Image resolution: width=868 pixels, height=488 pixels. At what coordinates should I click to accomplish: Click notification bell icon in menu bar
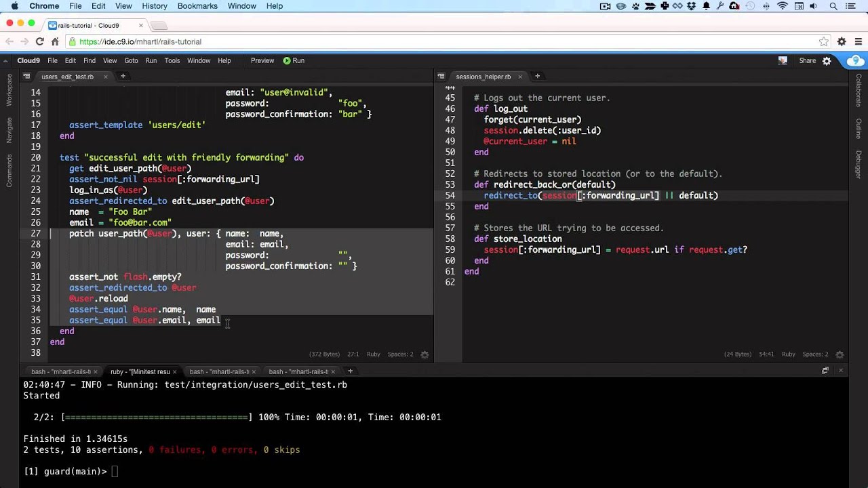point(706,6)
